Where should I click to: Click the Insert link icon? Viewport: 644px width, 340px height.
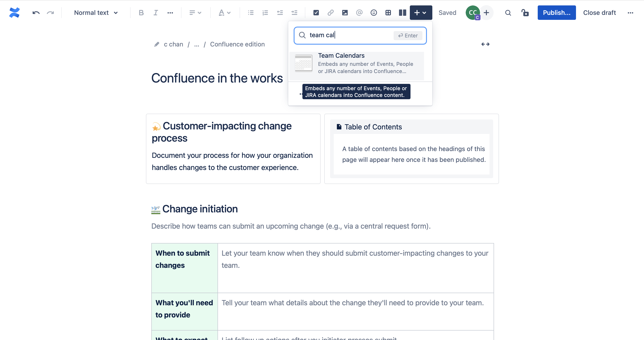(x=330, y=12)
